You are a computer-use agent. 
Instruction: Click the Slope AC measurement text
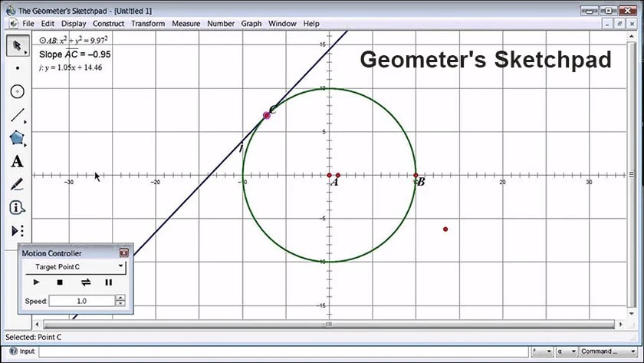click(75, 54)
